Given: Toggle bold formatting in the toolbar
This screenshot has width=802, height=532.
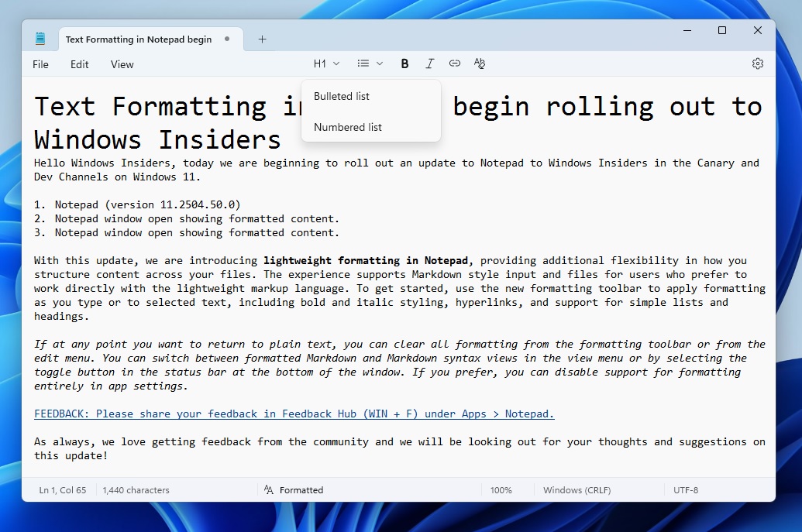Looking at the screenshot, I should [404, 63].
